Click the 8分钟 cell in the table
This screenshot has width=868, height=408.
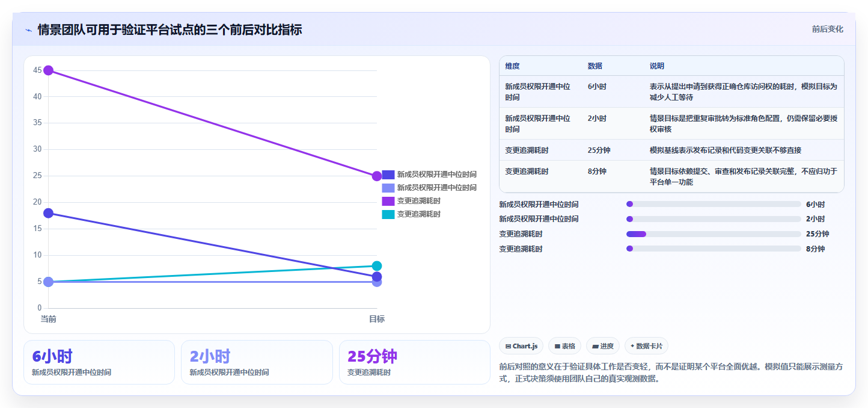(x=597, y=172)
